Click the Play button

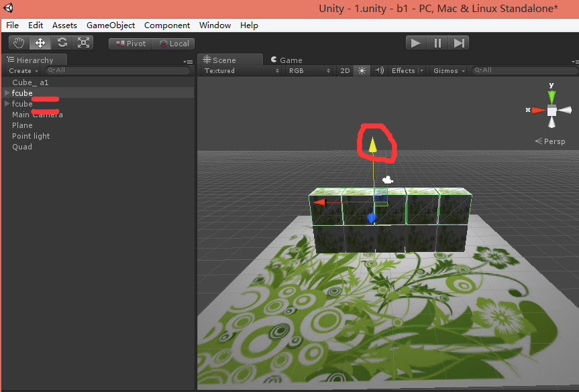pyautogui.click(x=416, y=43)
